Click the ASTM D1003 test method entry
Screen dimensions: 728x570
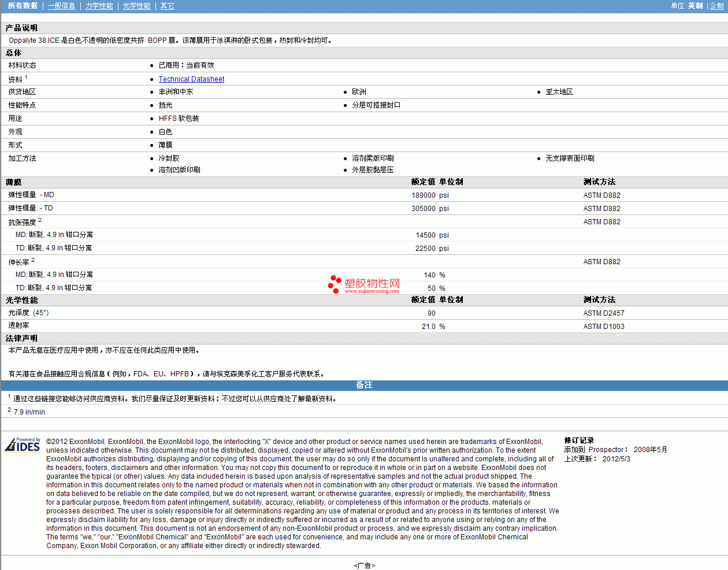point(603,327)
